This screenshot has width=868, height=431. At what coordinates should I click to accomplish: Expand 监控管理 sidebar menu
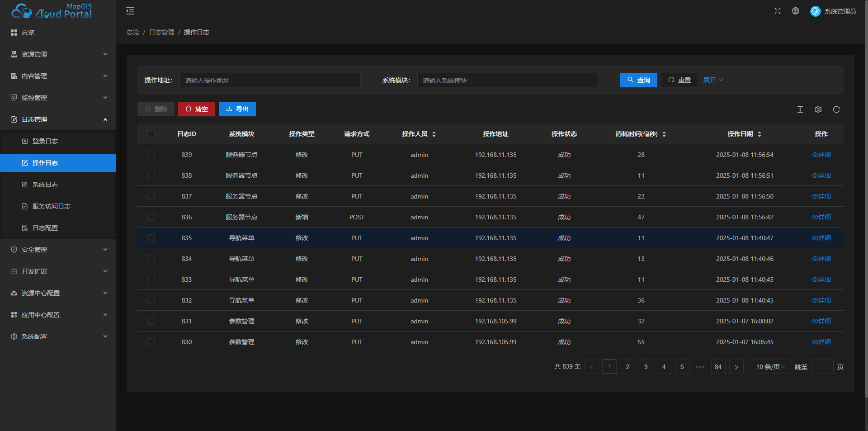pos(58,98)
